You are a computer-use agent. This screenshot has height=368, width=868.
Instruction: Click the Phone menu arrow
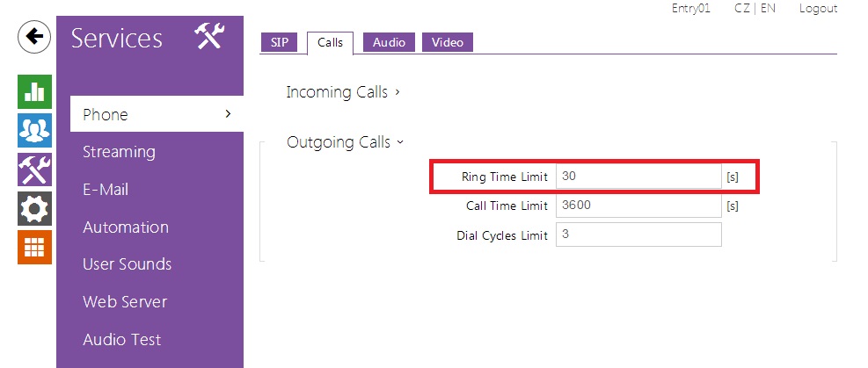click(x=228, y=114)
